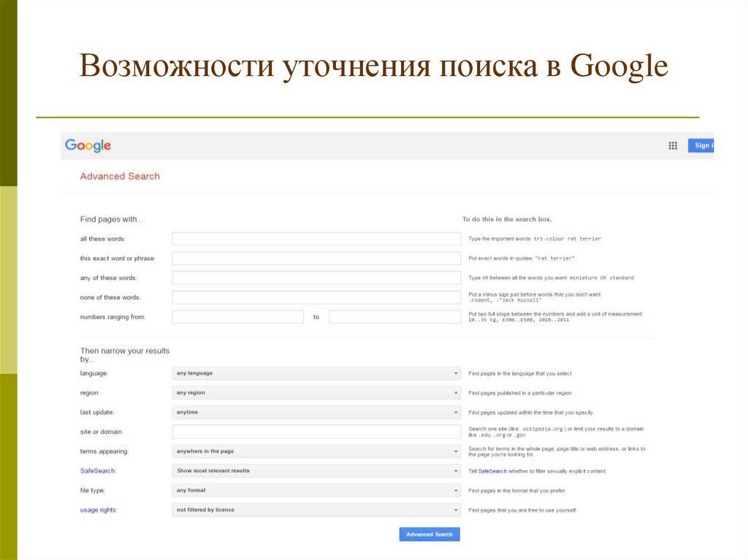Open the 'not filtered by licence' dropdown
The height and width of the screenshot is (560, 748).
(316, 510)
